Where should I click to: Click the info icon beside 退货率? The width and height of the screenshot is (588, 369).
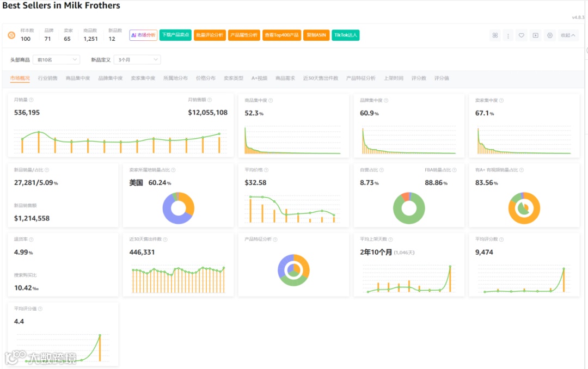pyautogui.click(x=32, y=239)
